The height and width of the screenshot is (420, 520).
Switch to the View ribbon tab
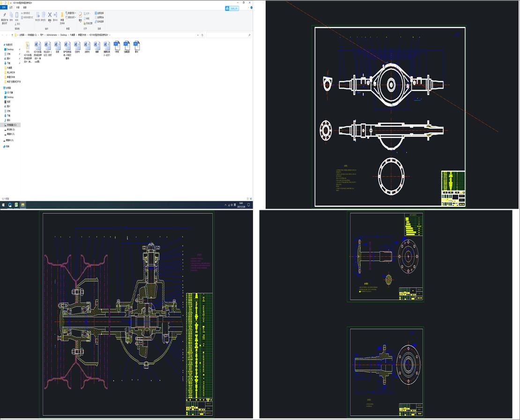[25, 7]
